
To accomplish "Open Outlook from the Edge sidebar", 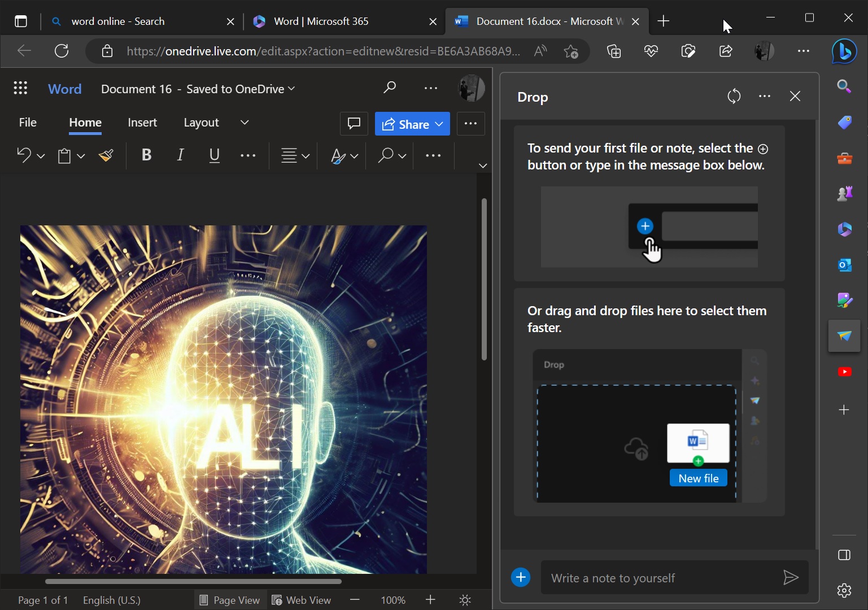I will [844, 264].
